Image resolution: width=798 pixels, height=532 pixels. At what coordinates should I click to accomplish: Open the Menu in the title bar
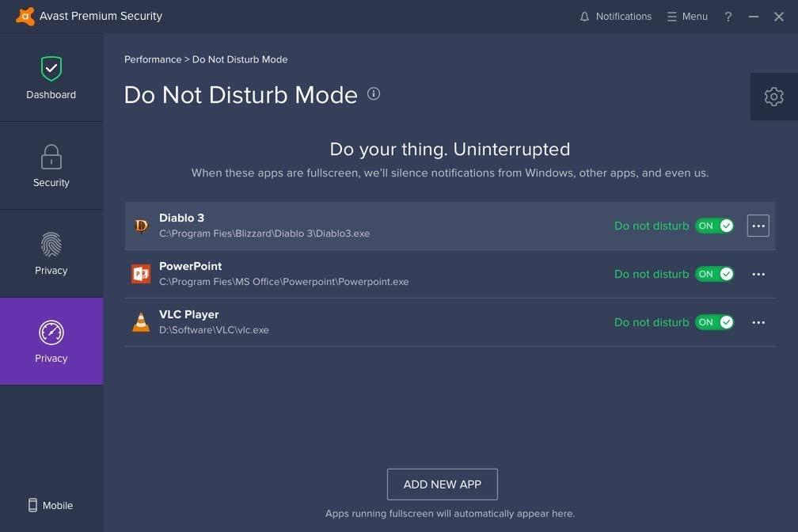pyautogui.click(x=686, y=16)
